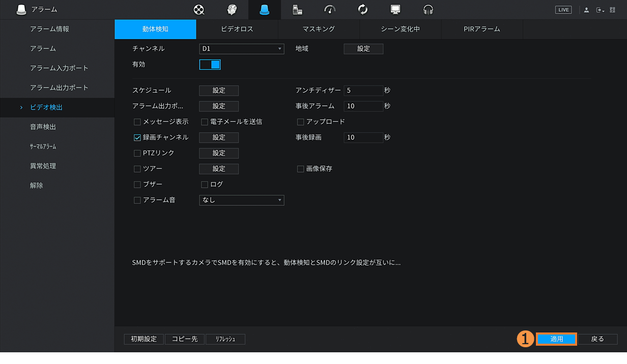Click the circular arrows backup icon

click(x=363, y=10)
